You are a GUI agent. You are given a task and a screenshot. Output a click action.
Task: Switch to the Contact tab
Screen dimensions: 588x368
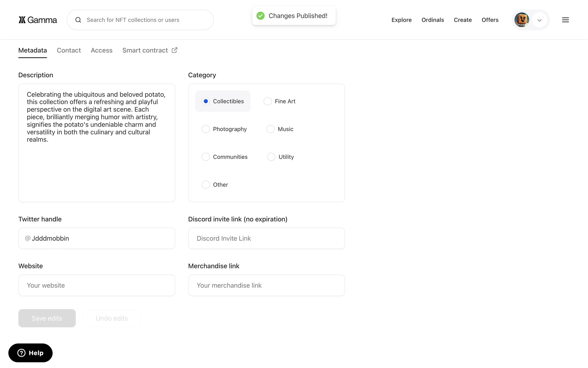coord(69,50)
